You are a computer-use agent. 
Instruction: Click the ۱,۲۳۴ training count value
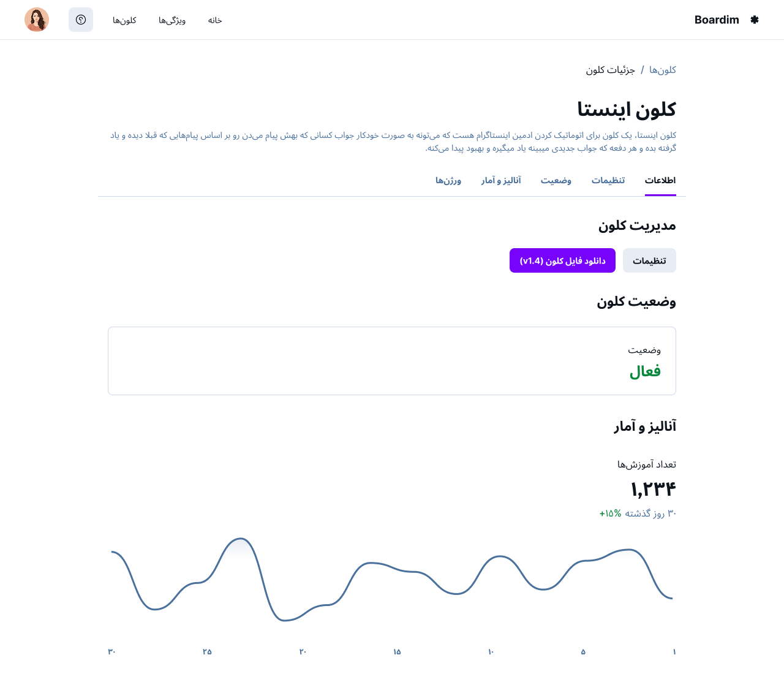(654, 489)
